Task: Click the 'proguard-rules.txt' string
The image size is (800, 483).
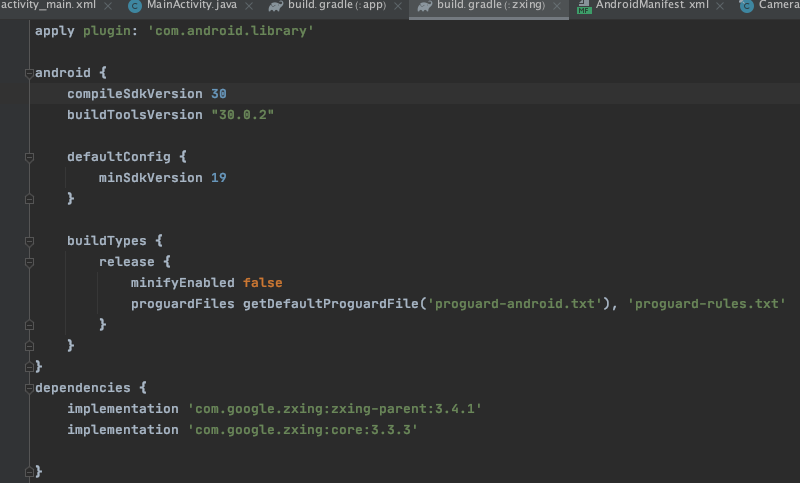Action: coord(706,304)
